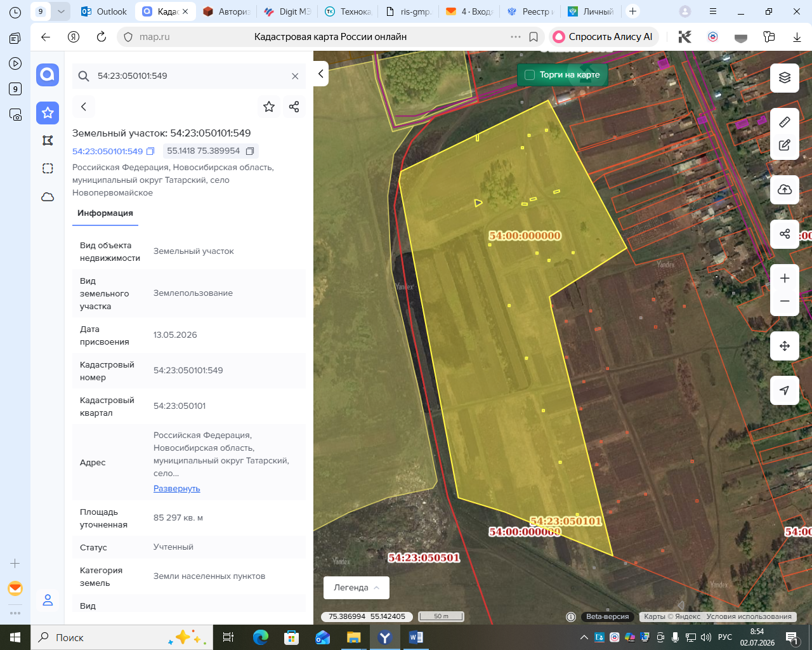Viewport: 812px width, 650px height.
Task: Switch to the Outlook browser tab
Action: (105, 11)
